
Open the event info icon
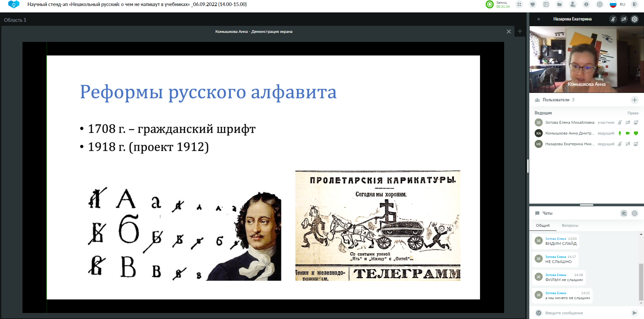[586, 4]
